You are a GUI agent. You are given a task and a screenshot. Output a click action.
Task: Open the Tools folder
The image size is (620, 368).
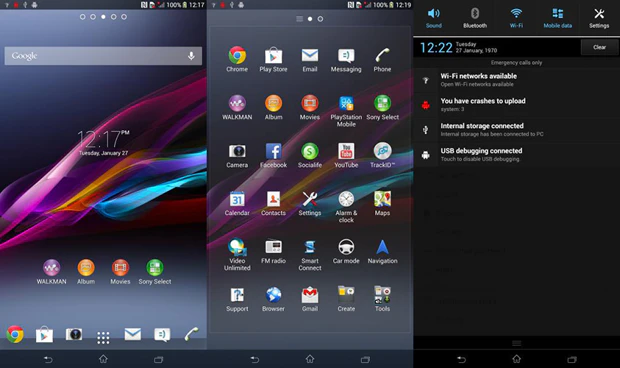(382, 299)
